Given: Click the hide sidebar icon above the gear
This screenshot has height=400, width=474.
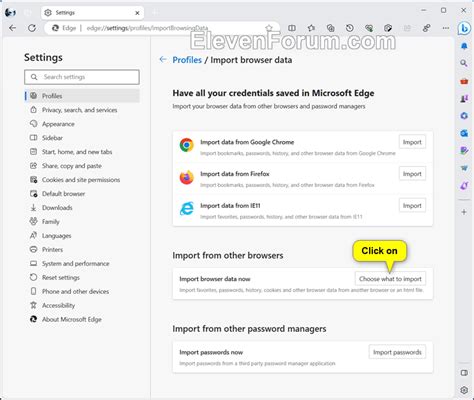Looking at the screenshot, I should tap(464, 373).
